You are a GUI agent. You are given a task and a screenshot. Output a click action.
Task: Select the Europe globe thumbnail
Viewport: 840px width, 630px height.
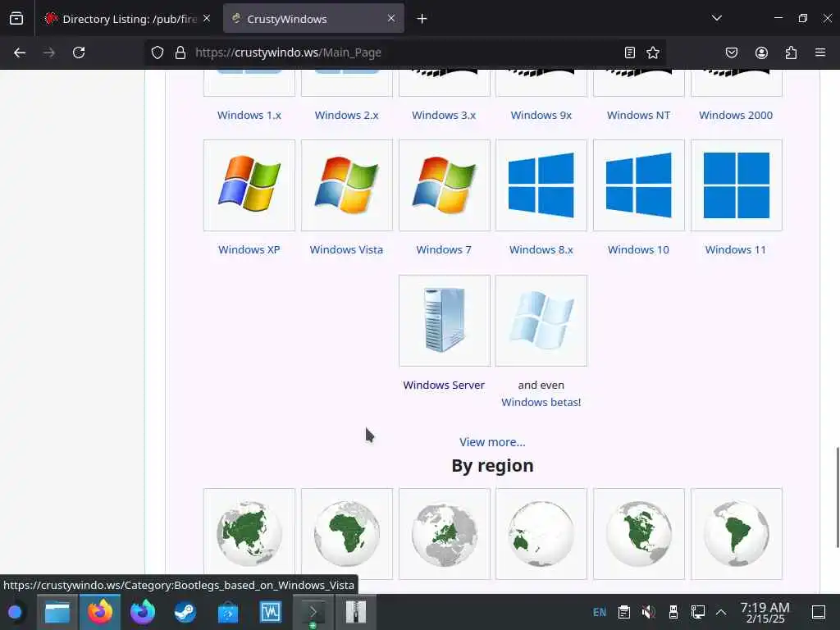point(444,533)
